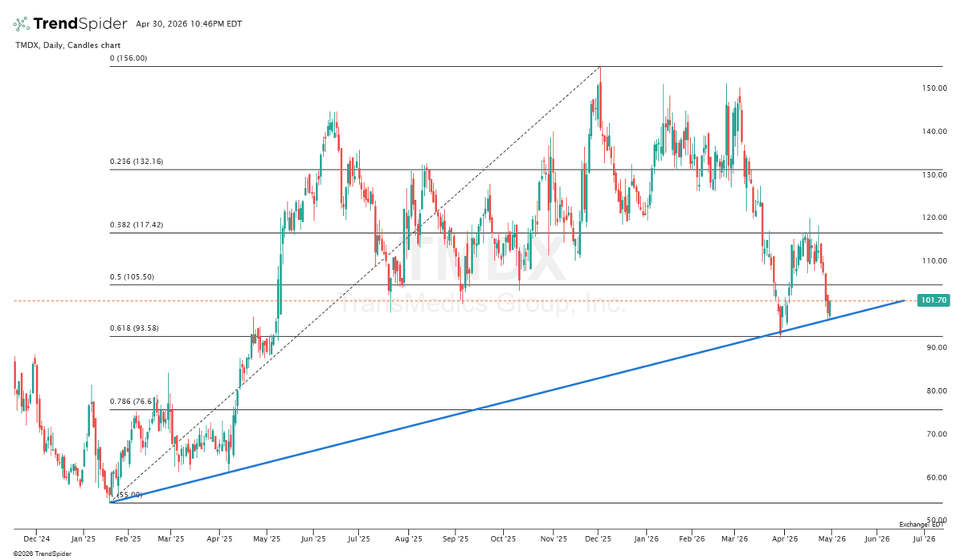The width and height of the screenshot is (964, 560).
Task: Click the May '26 date label
Action: click(x=831, y=540)
